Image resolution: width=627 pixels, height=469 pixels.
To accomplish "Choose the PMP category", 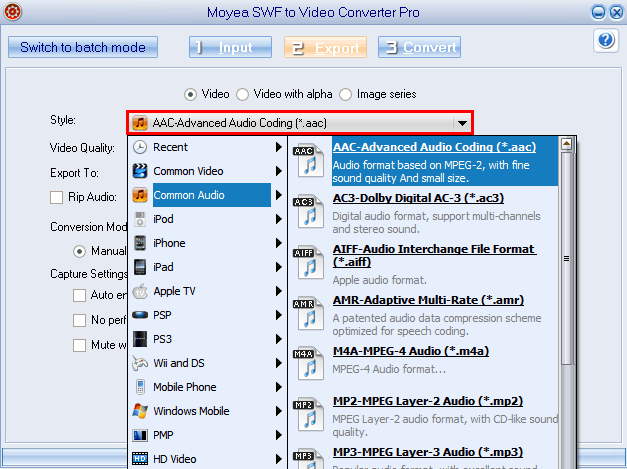I will [208, 435].
